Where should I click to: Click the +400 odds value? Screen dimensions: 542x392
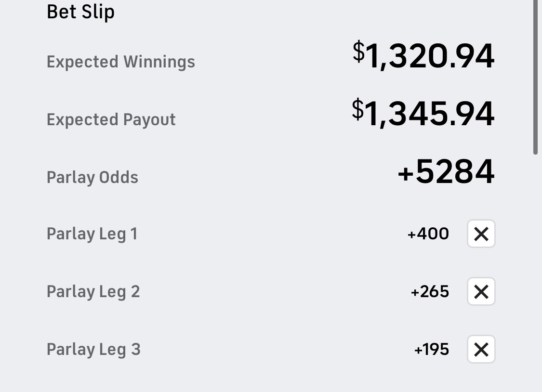(x=428, y=234)
